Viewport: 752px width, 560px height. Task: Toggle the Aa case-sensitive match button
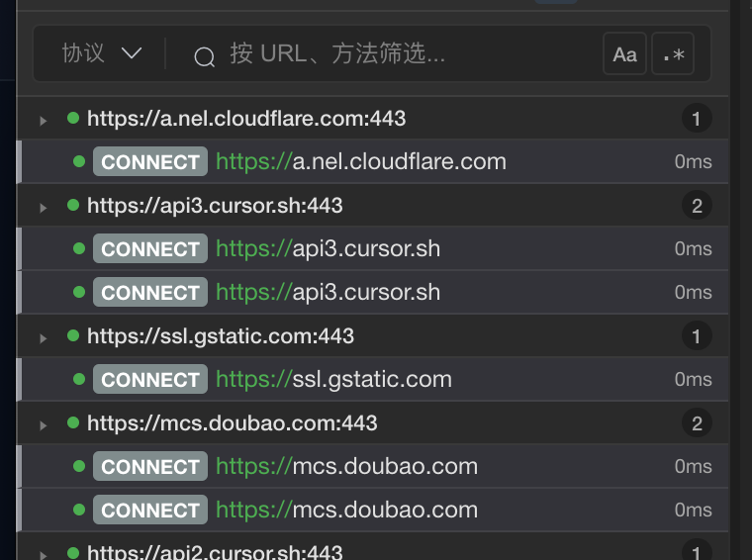point(624,53)
